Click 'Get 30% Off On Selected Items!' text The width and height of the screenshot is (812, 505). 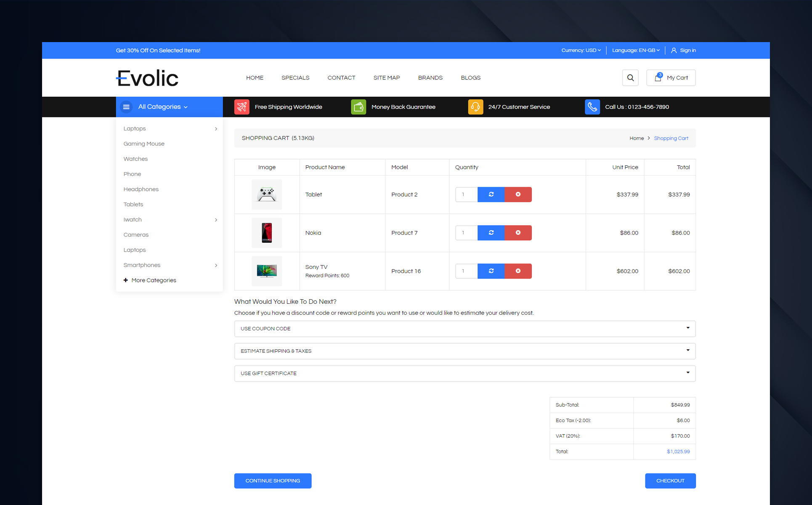pyautogui.click(x=158, y=50)
